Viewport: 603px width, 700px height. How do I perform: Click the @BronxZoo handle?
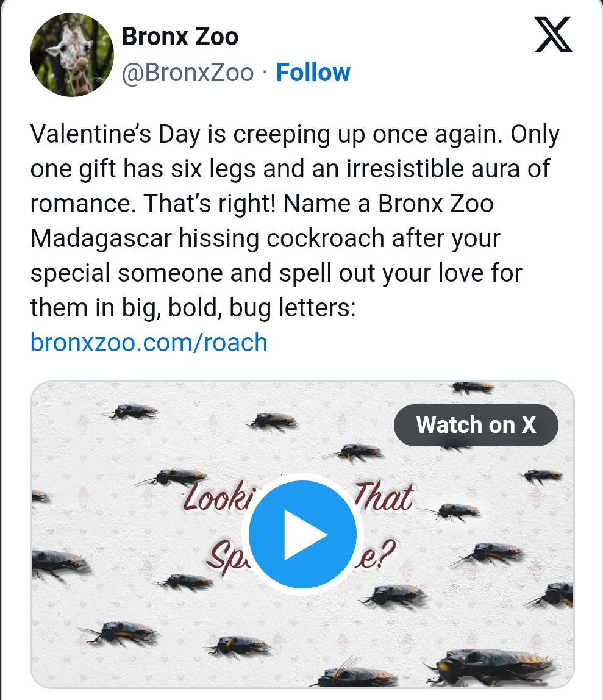tap(188, 73)
